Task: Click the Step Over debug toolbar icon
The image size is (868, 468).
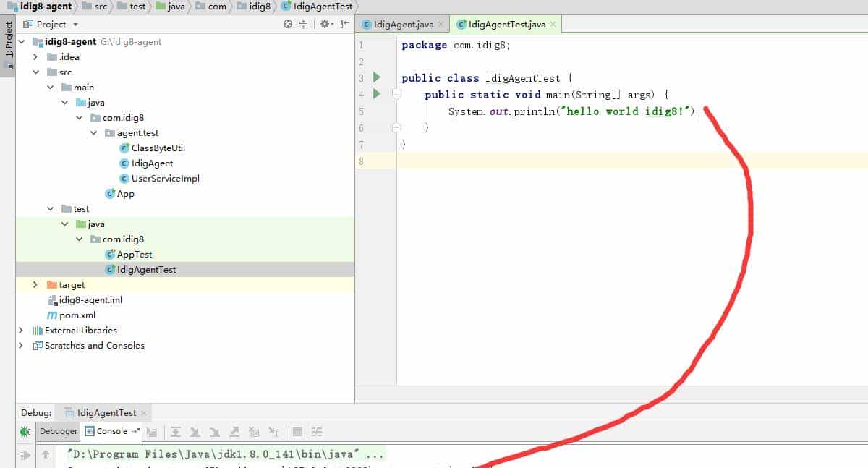Action: (x=176, y=432)
